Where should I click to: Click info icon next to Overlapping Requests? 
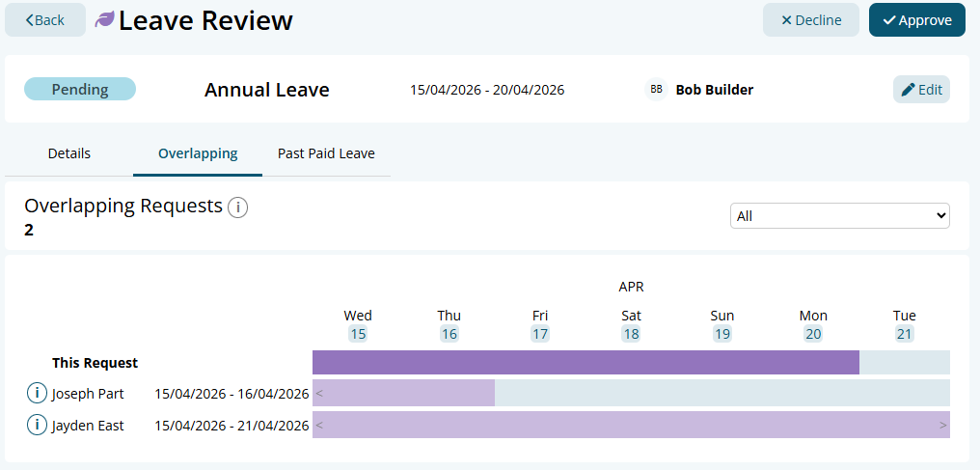click(x=237, y=207)
